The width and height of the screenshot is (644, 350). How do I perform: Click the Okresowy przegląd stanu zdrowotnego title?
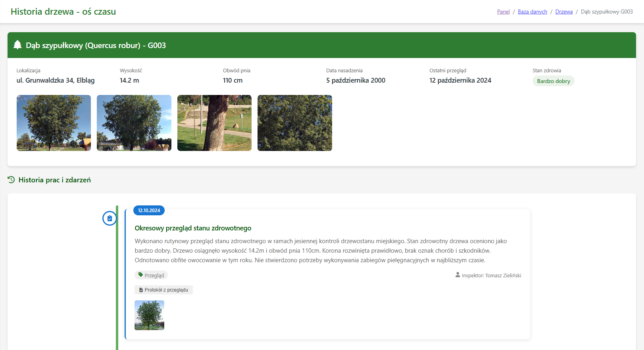click(x=193, y=228)
